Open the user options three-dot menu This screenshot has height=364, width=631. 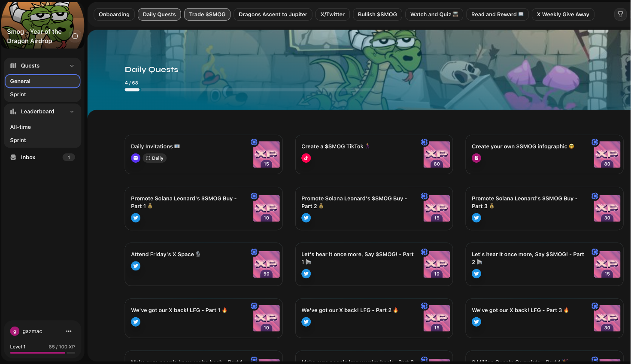(x=69, y=331)
